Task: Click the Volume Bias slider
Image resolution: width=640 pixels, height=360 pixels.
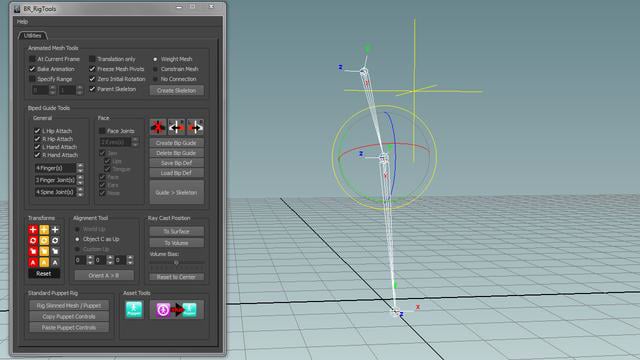Action: coord(177,263)
